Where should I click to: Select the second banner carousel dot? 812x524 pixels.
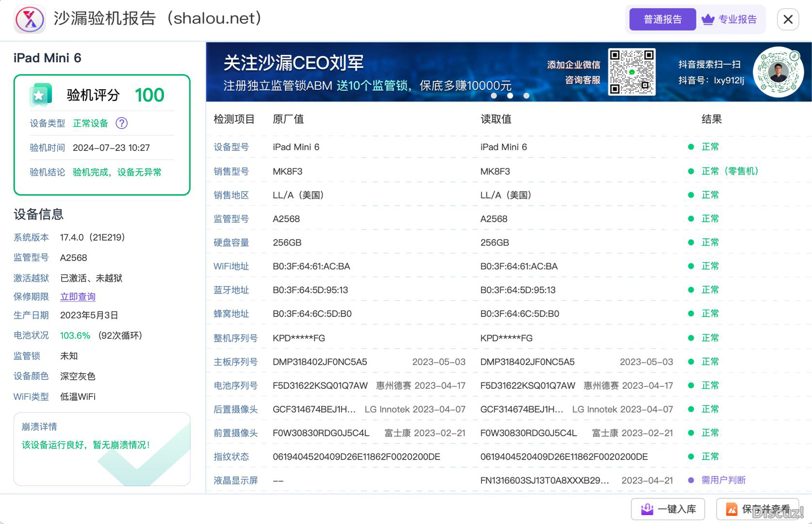click(x=510, y=96)
